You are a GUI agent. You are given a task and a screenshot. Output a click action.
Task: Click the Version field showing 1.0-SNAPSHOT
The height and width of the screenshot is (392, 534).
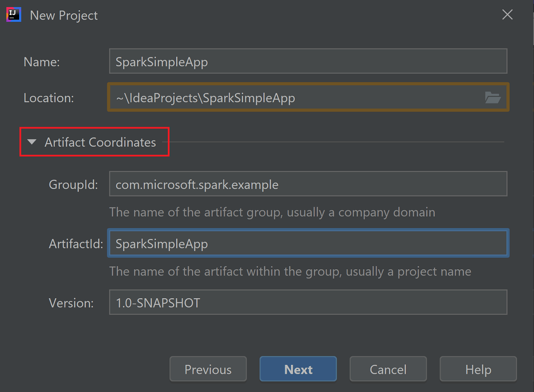coord(308,302)
